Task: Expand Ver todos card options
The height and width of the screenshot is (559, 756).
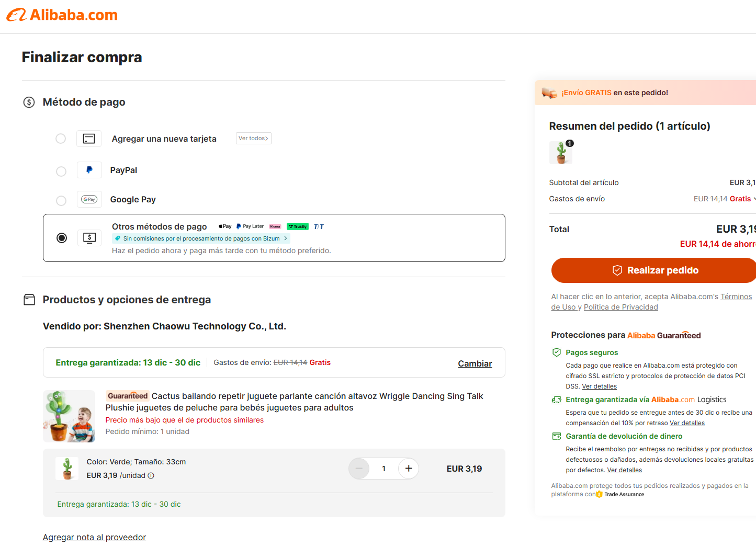Action: click(x=253, y=139)
